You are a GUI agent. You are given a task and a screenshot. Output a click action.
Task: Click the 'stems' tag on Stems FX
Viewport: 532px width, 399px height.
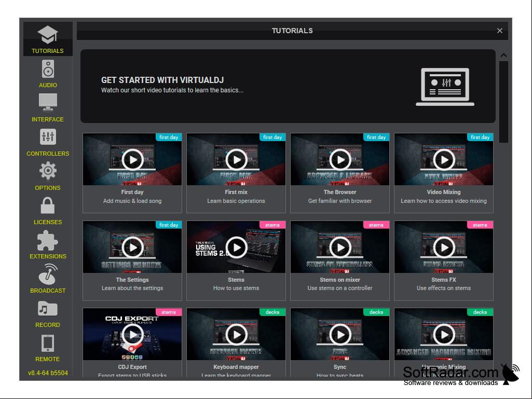click(480, 225)
